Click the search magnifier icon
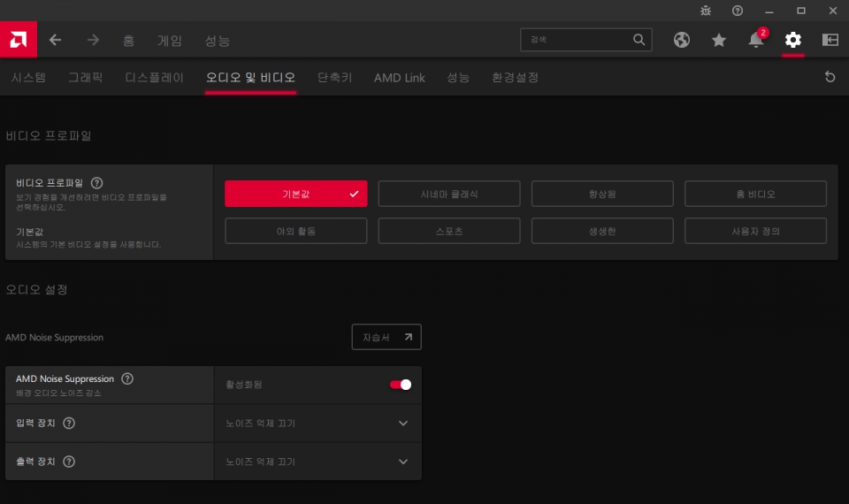 click(x=639, y=40)
